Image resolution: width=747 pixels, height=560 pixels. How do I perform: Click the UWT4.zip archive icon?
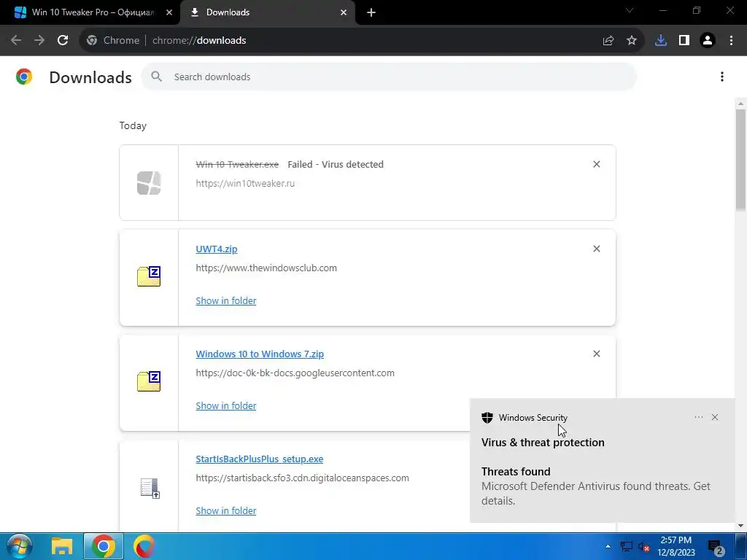click(149, 276)
